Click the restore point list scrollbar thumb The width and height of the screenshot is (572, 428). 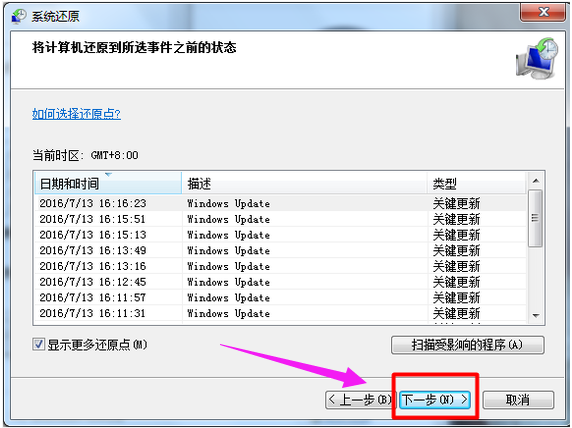click(x=535, y=218)
